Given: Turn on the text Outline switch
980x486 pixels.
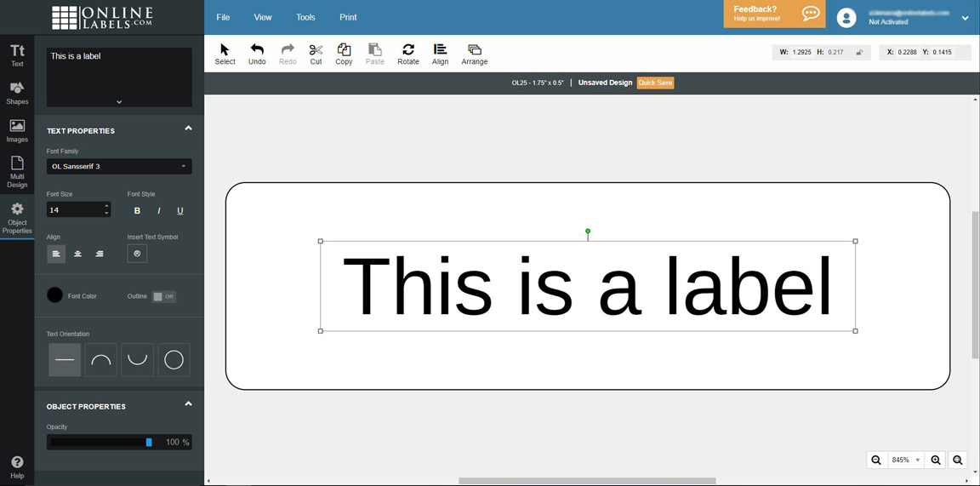Looking at the screenshot, I should pos(164,296).
